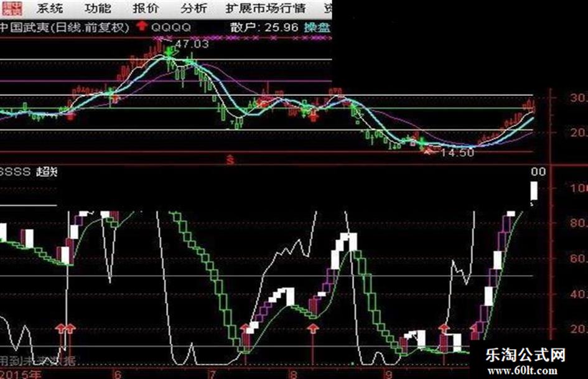The image size is (588, 379).
Task: Click the 操盘 indicator label
Action: (x=317, y=27)
